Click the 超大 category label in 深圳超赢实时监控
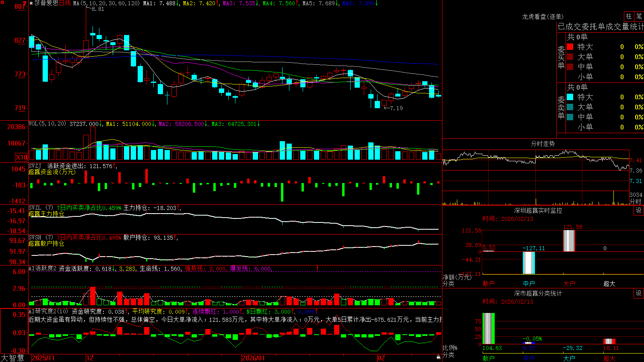The image size is (644, 362). 609,284
